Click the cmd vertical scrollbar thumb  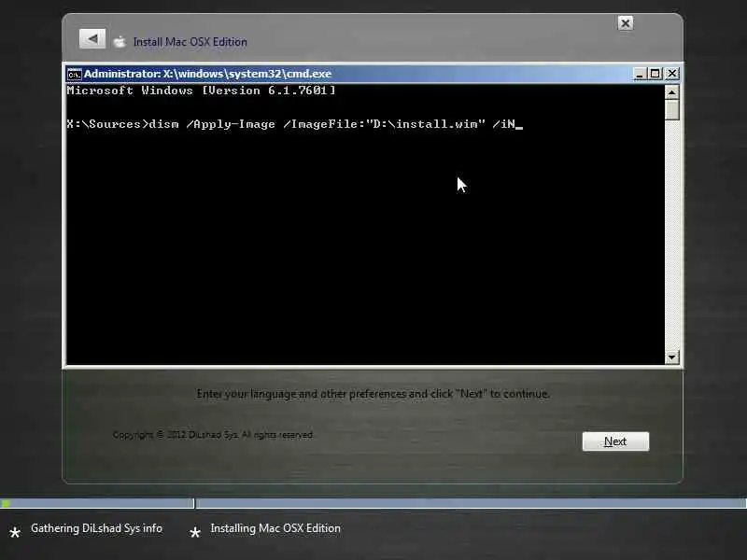671,109
